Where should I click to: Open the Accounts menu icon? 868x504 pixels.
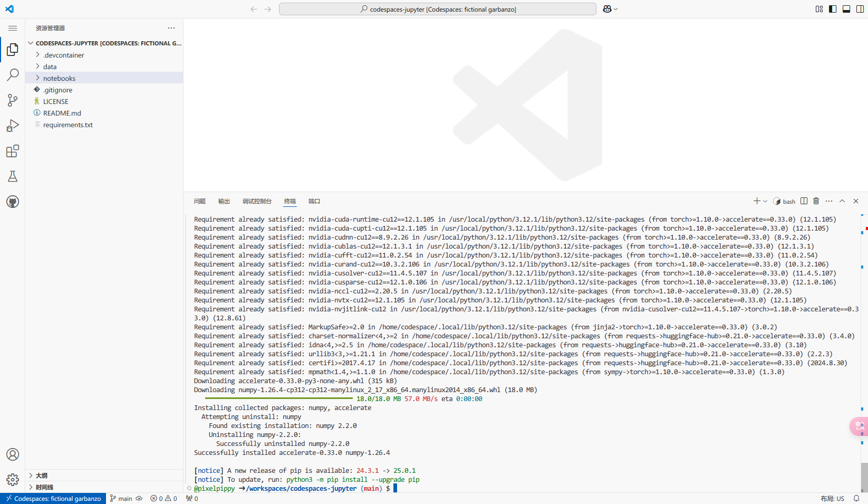point(13,454)
